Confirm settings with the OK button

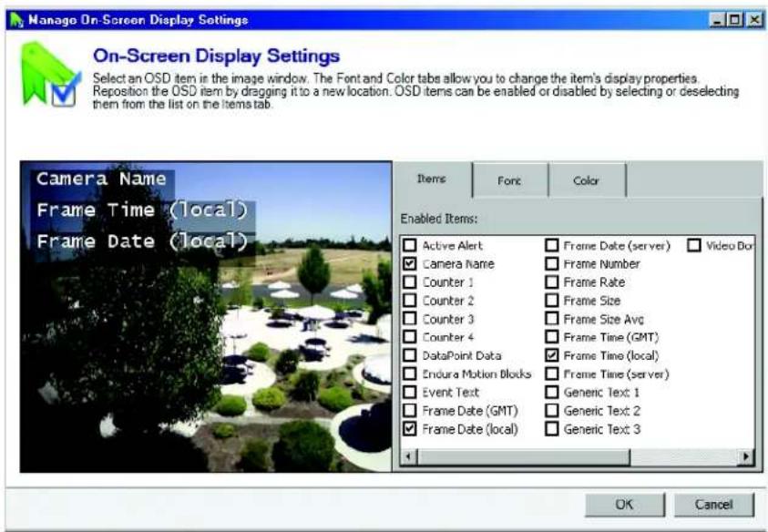[624, 505]
